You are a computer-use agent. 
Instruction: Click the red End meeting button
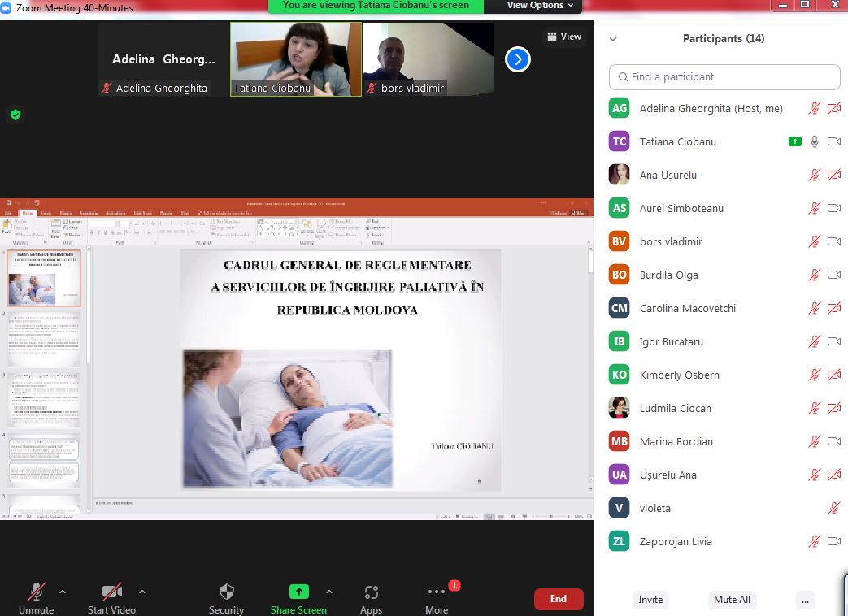click(x=559, y=599)
